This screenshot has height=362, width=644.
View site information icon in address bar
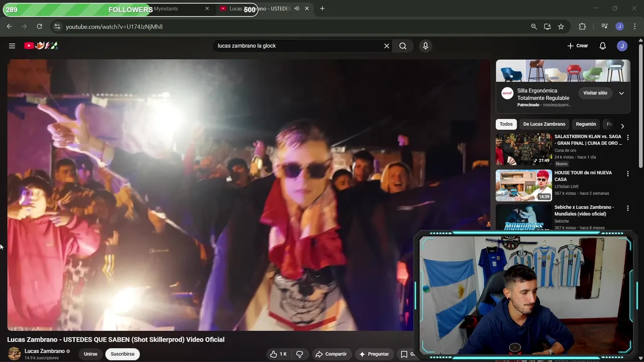(x=57, y=27)
